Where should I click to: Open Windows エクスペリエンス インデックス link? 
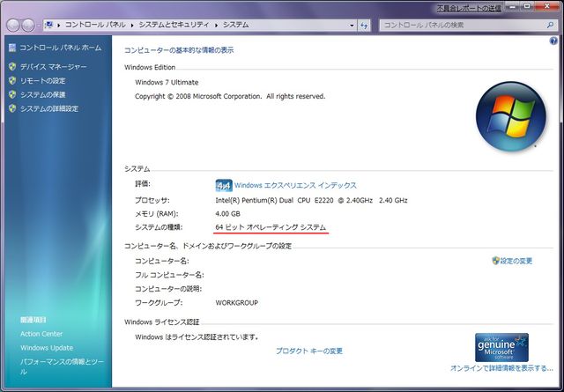[295, 185]
